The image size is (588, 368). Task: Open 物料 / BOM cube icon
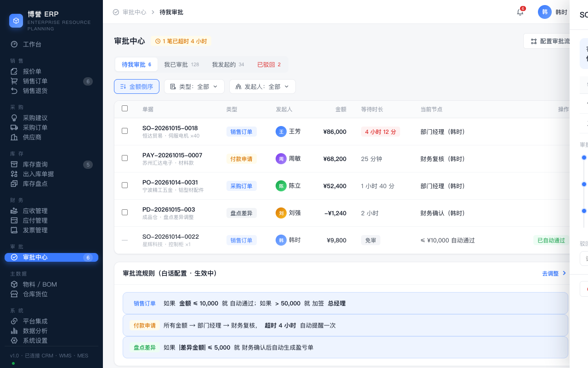[x=14, y=284]
